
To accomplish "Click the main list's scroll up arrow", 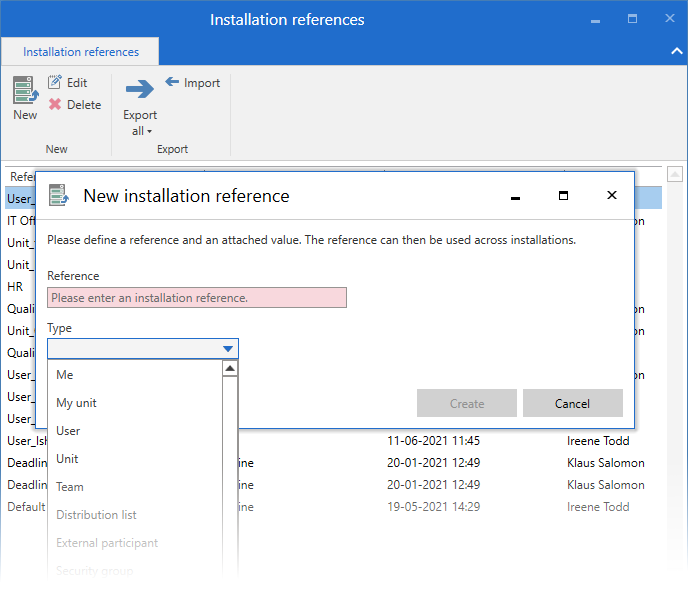I will click(675, 174).
